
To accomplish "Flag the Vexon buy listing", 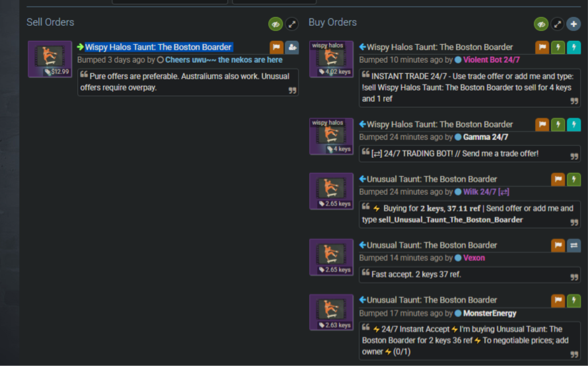I will [558, 246].
